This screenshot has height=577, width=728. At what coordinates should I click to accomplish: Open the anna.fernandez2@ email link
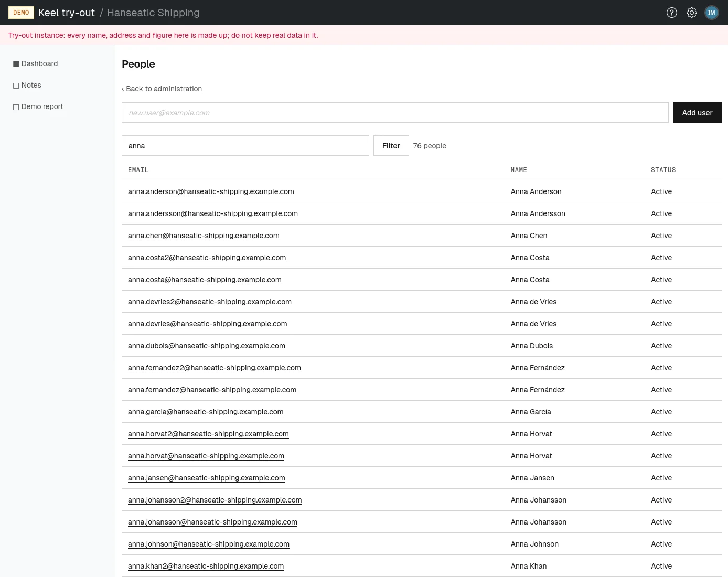click(x=215, y=368)
